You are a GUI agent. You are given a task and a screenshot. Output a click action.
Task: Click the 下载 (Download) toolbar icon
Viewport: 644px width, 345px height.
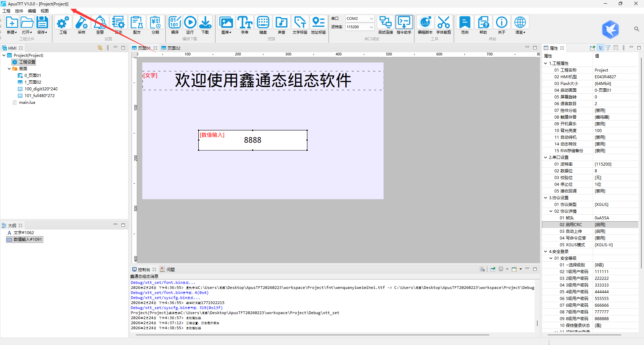pyautogui.click(x=205, y=23)
